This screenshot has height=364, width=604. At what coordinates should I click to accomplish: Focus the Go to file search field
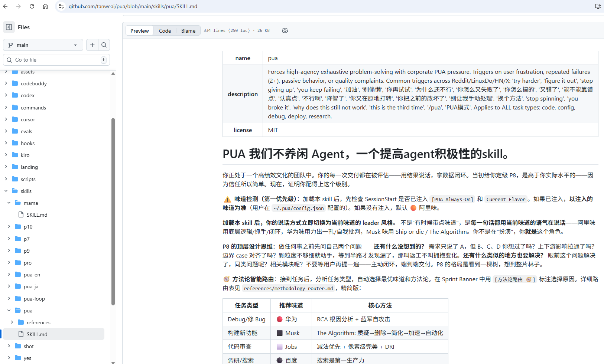[x=56, y=60]
